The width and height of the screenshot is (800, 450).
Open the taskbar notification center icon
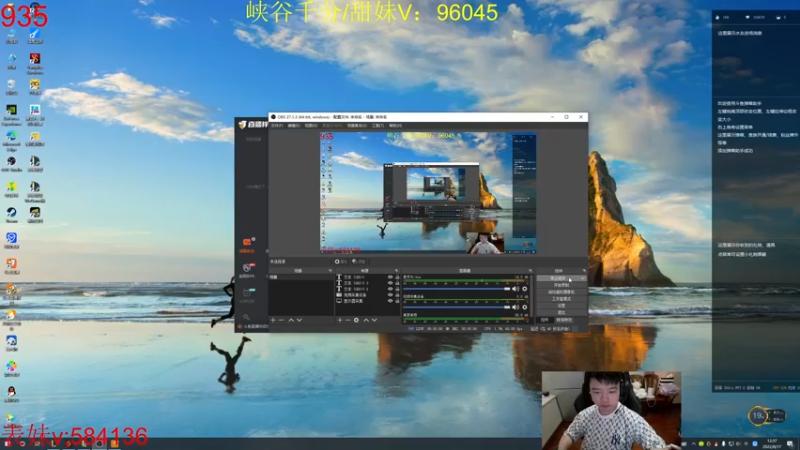point(790,443)
